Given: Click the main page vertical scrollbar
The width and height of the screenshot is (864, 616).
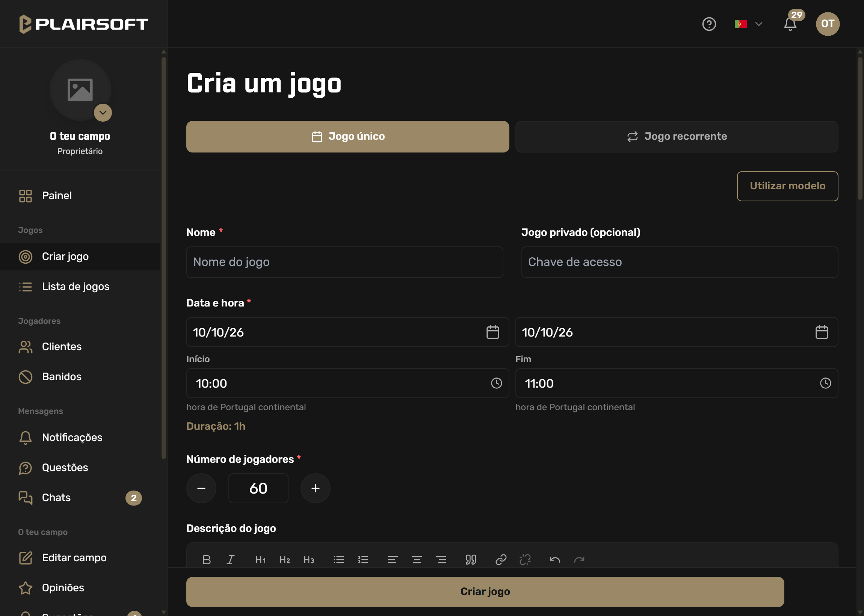Looking at the screenshot, I should pos(860,128).
